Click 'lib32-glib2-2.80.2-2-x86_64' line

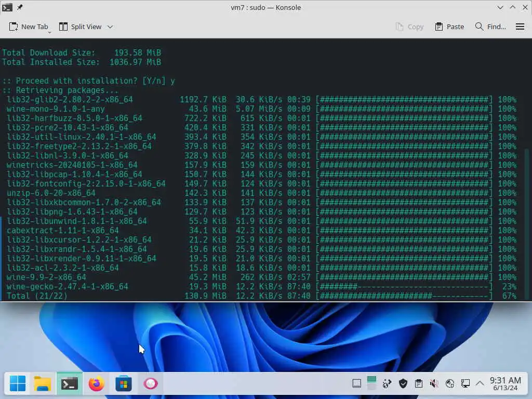pyautogui.click(x=70, y=99)
